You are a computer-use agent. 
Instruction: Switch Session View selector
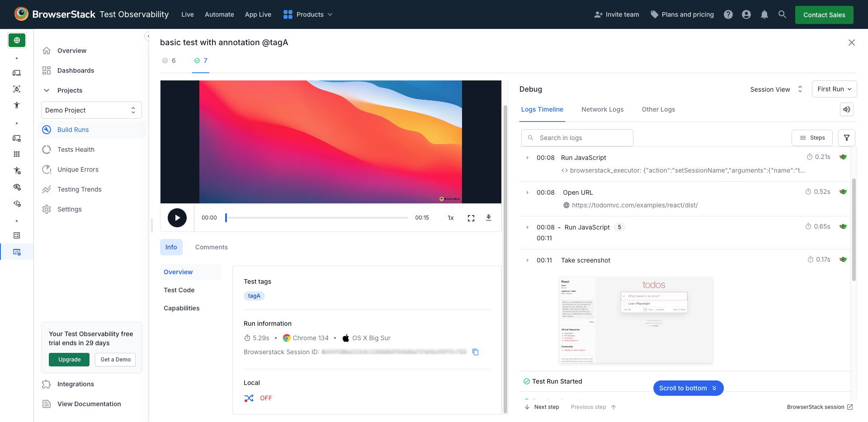(776, 89)
